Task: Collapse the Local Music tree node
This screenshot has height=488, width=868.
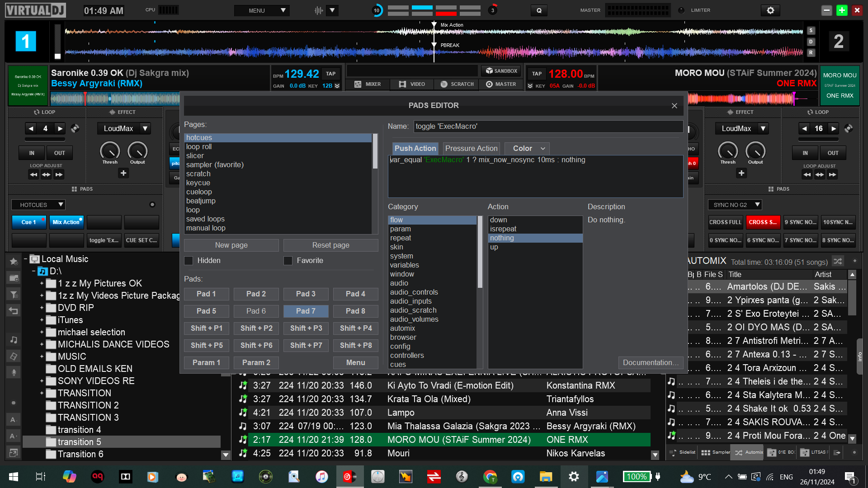Action: pyautogui.click(x=26, y=259)
